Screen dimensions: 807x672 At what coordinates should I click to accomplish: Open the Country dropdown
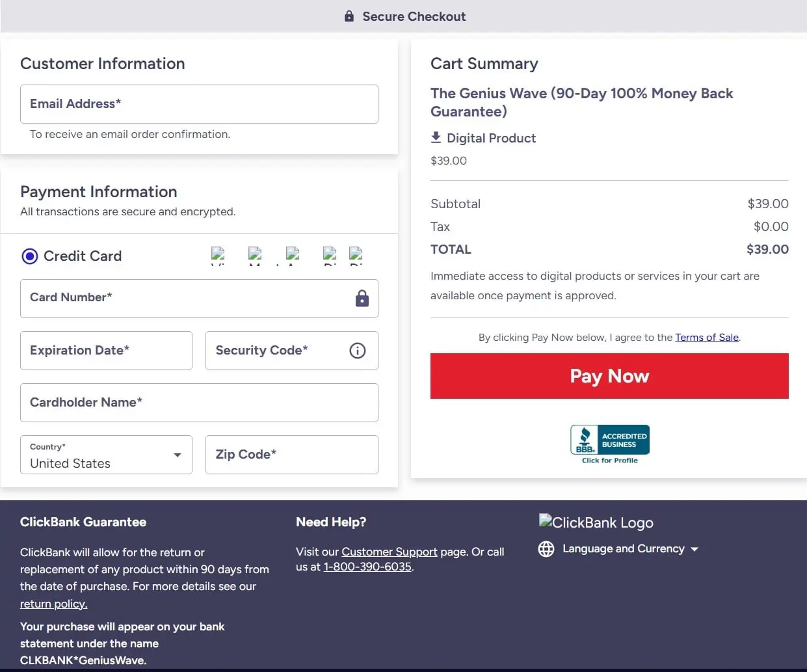pos(106,455)
